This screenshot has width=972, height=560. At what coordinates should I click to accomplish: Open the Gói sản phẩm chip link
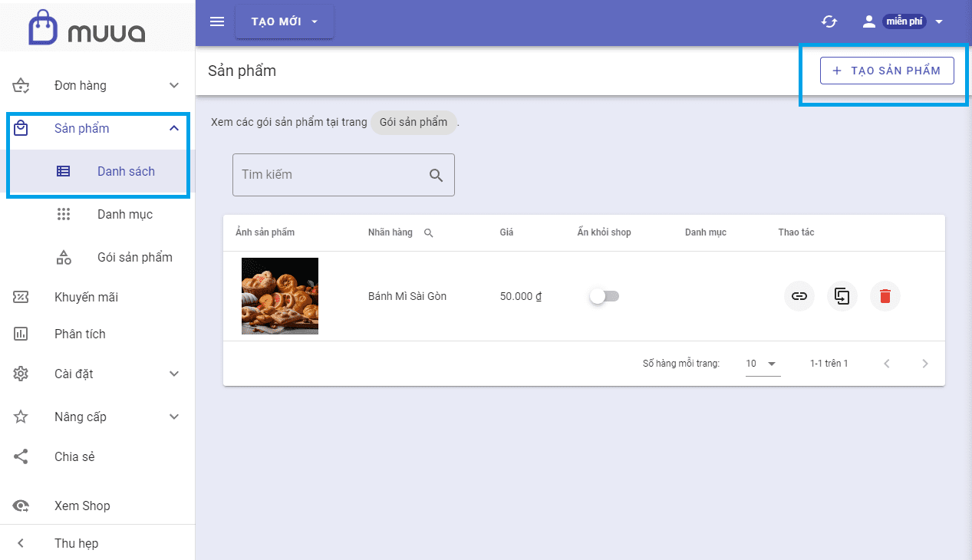click(414, 122)
